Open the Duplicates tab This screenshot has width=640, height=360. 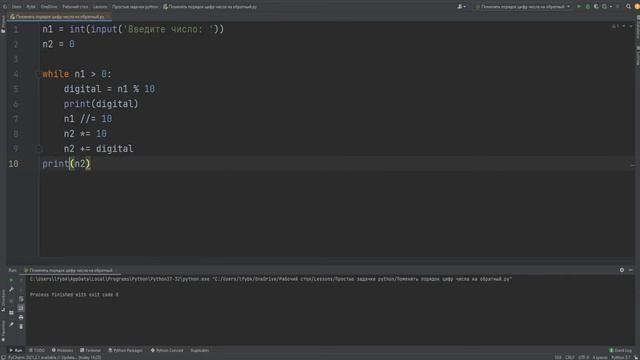click(200, 350)
